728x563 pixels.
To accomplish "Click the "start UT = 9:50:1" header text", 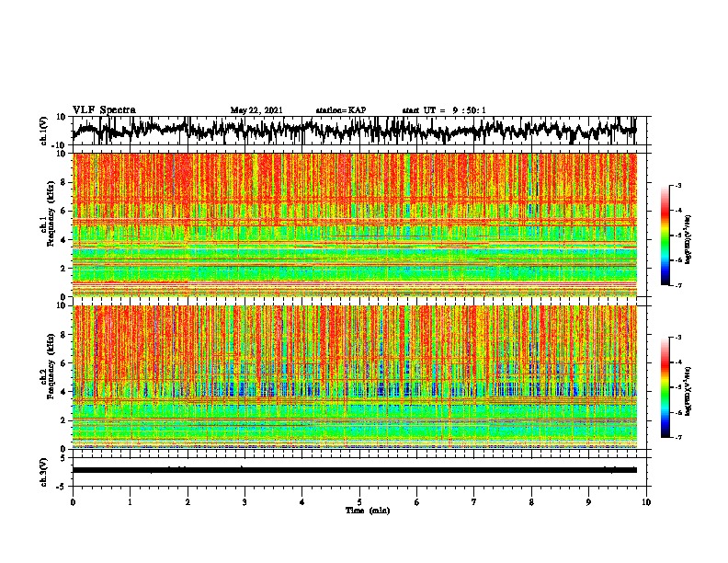I will click(x=444, y=110).
